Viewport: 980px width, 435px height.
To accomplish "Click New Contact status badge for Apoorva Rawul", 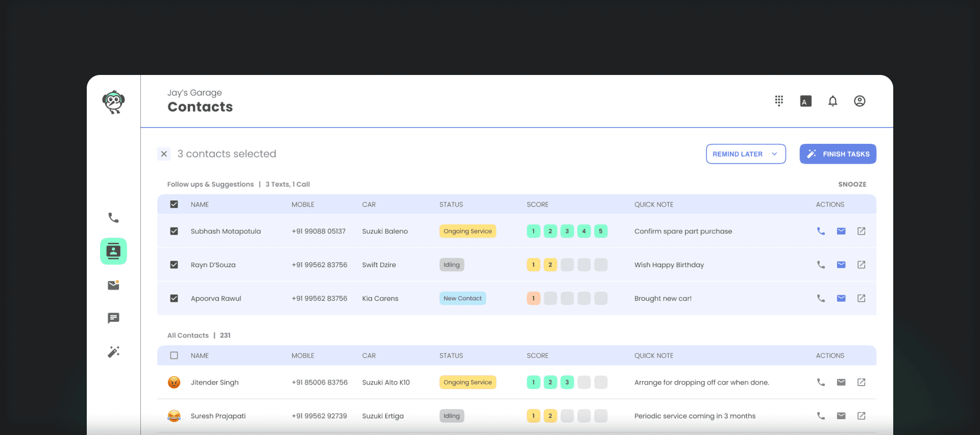I will (x=462, y=298).
